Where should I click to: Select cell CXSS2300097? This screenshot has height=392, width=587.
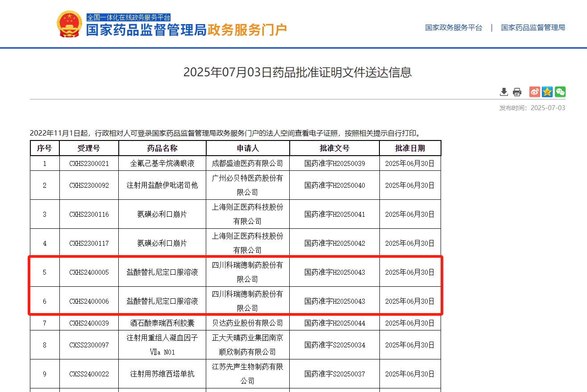89,345
